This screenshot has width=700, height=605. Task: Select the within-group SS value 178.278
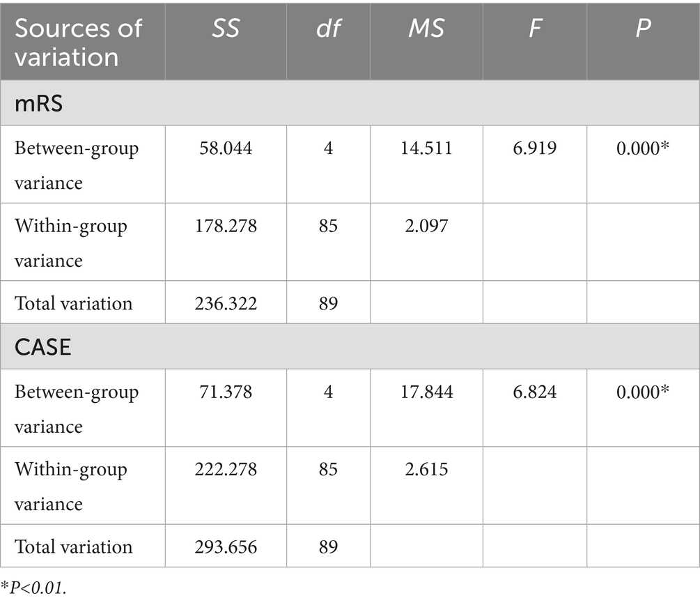[x=225, y=226]
